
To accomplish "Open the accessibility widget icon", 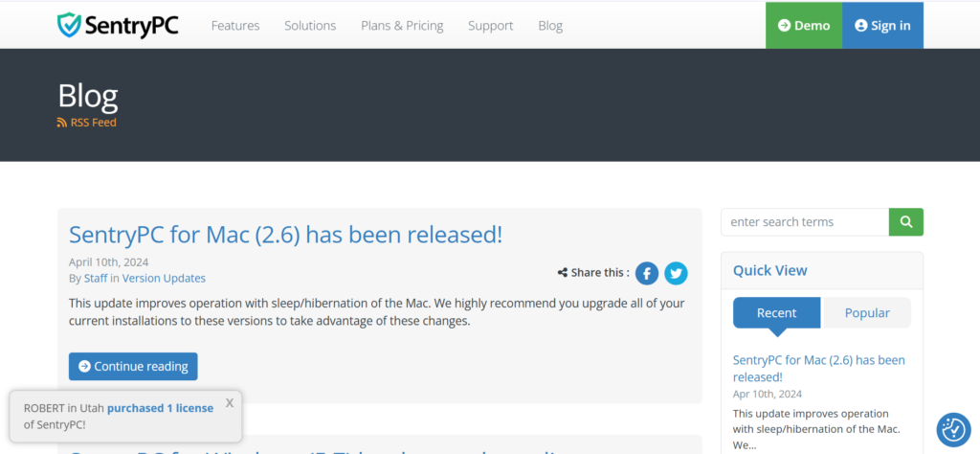I will click(x=954, y=430).
